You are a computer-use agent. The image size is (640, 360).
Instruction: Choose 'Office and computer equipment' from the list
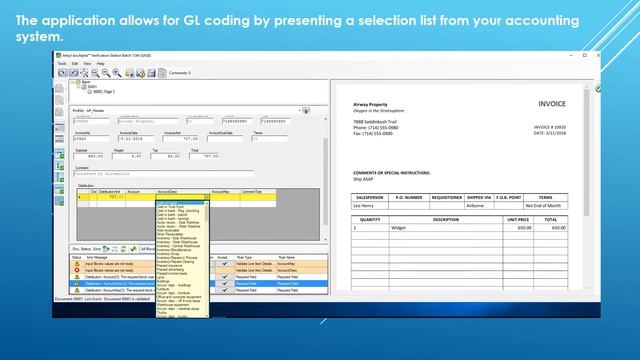click(179, 297)
